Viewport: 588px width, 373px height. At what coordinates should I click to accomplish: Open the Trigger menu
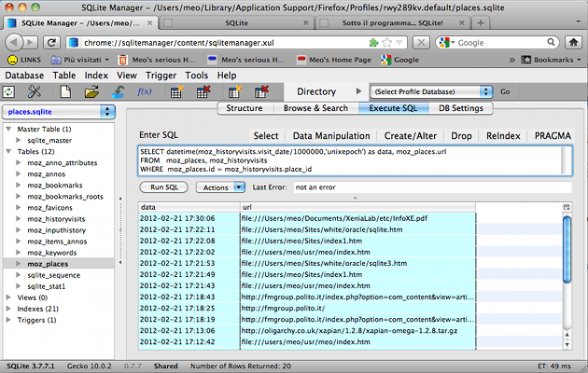(161, 76)
